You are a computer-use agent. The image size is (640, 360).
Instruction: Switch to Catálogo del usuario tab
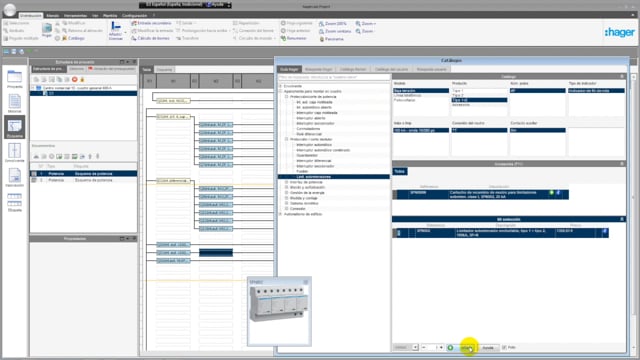[x=391, y=69]
